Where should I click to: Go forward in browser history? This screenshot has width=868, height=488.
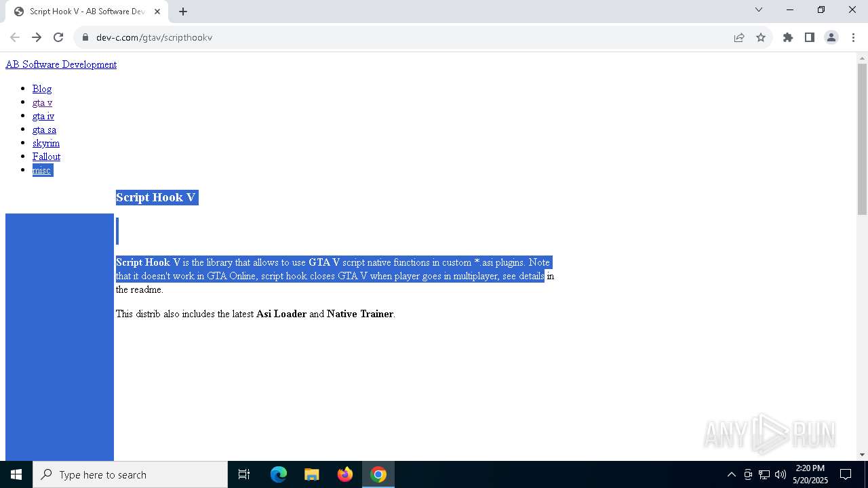pyautogui.click(x=37, y=37)
